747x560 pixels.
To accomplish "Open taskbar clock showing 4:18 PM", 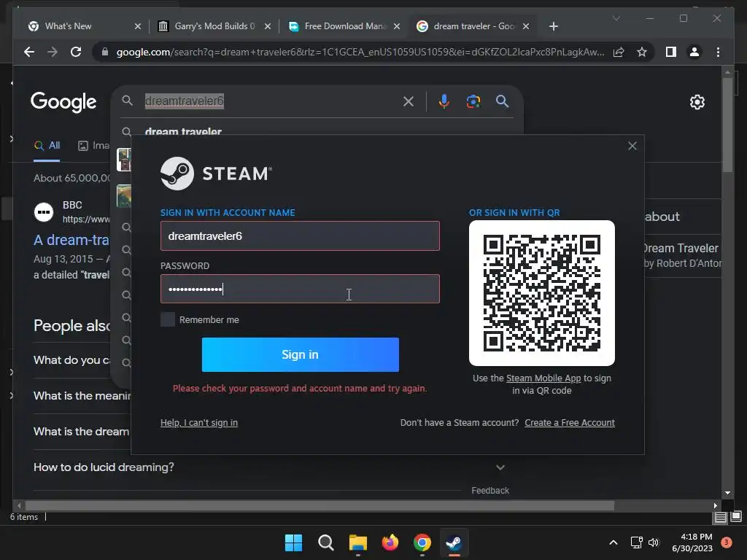I will pyautogui.click(x=692, y=542).
